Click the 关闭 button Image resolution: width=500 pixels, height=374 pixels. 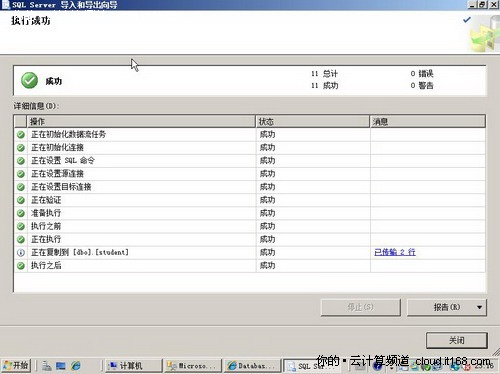457,340
